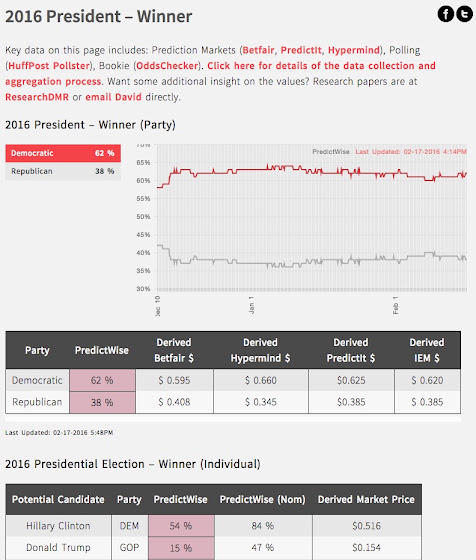Share page via Facebook icon

pyautogui.click(x=446, y=14)
